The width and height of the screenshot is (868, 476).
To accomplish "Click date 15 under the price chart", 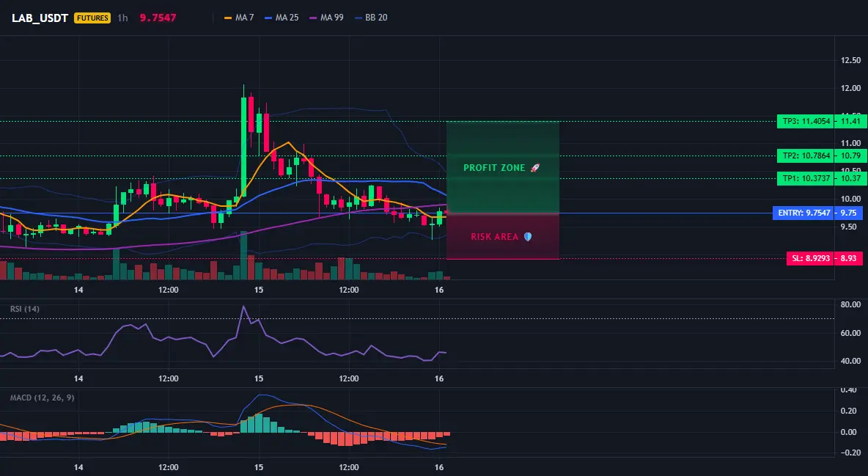I will click(259, 290).
